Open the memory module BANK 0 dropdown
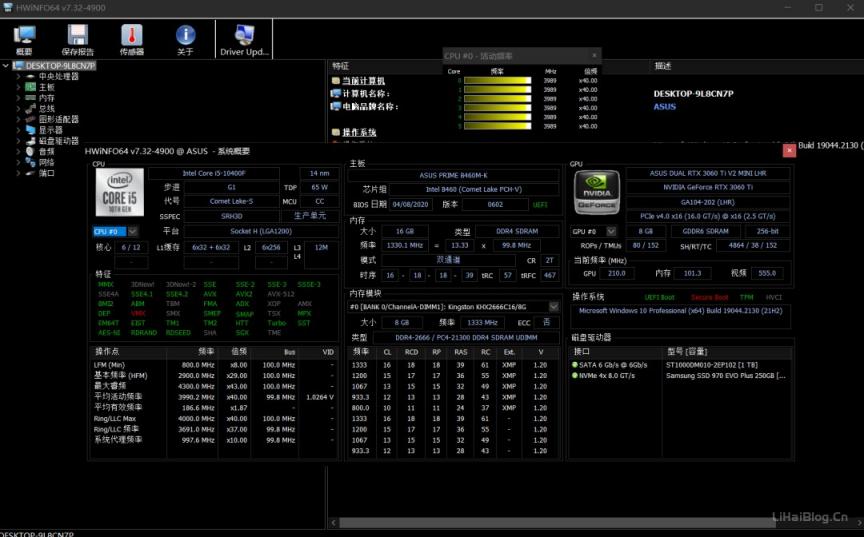Viewport: 864px width, 537px height. pos(454,307)
